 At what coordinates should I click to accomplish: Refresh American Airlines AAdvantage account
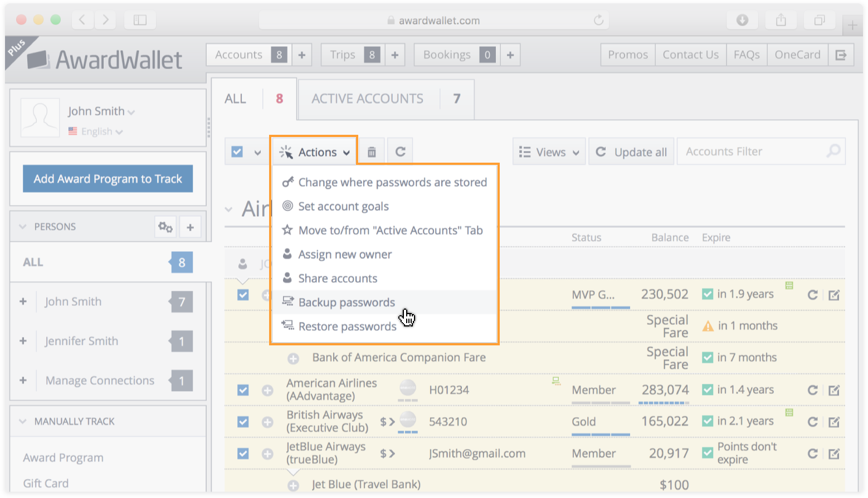812,390
